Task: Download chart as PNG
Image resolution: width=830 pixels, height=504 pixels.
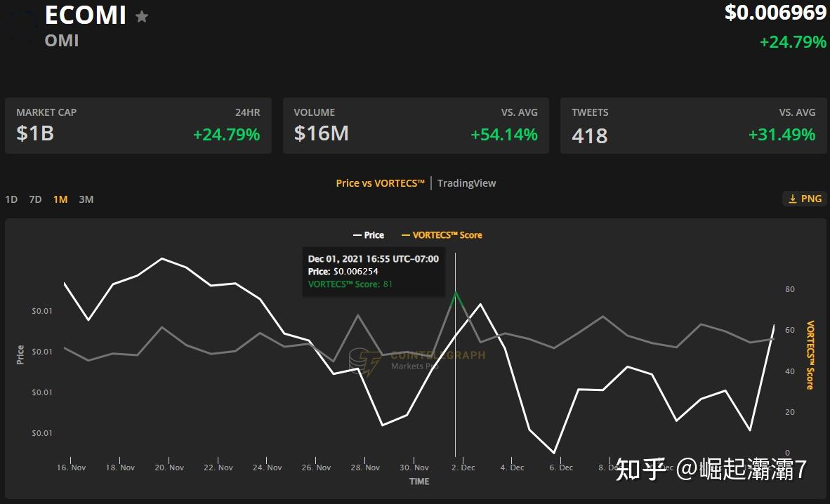Action: (805, 199)
